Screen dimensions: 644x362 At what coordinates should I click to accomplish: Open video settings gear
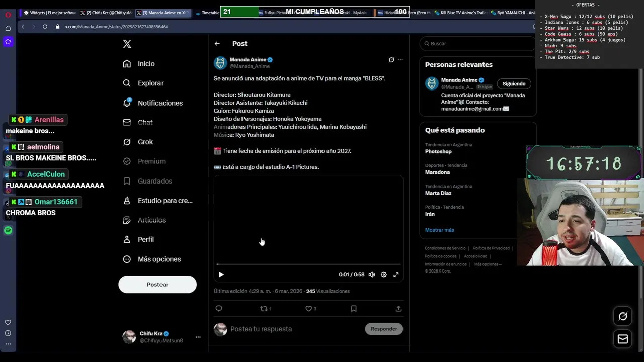point(384,275)
